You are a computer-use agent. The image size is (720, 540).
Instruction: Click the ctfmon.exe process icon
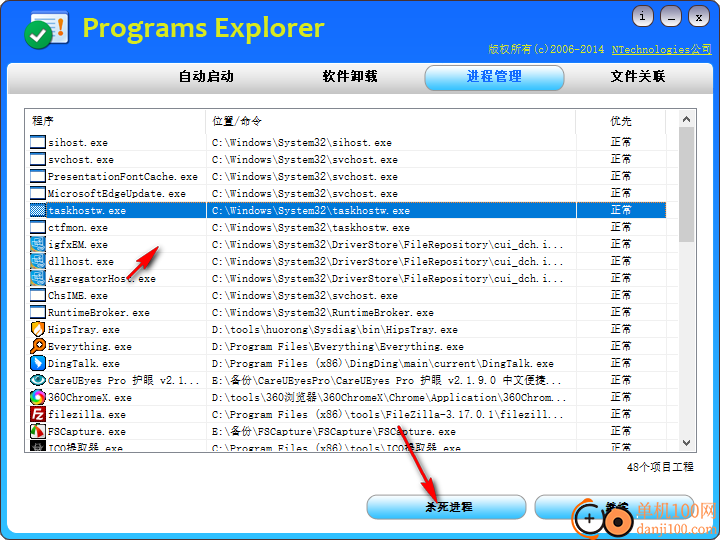[x=38, y=227]
